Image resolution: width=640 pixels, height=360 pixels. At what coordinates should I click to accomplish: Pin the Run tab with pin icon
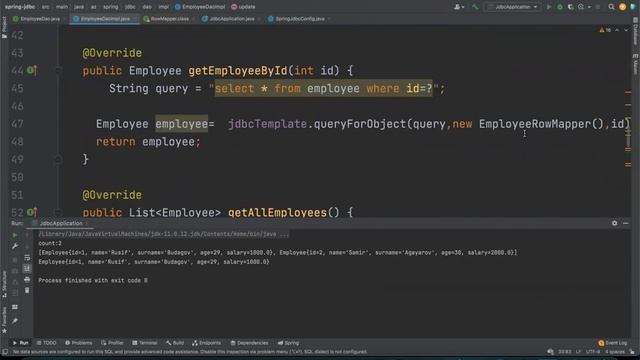(x=15, y=321)
